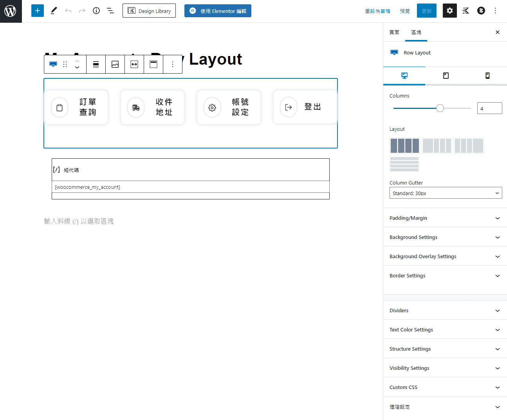Expand Visibility Settings panel
The height and width of the screenshot is (420, 507).
pyautogui.click(x=445, y=368)
